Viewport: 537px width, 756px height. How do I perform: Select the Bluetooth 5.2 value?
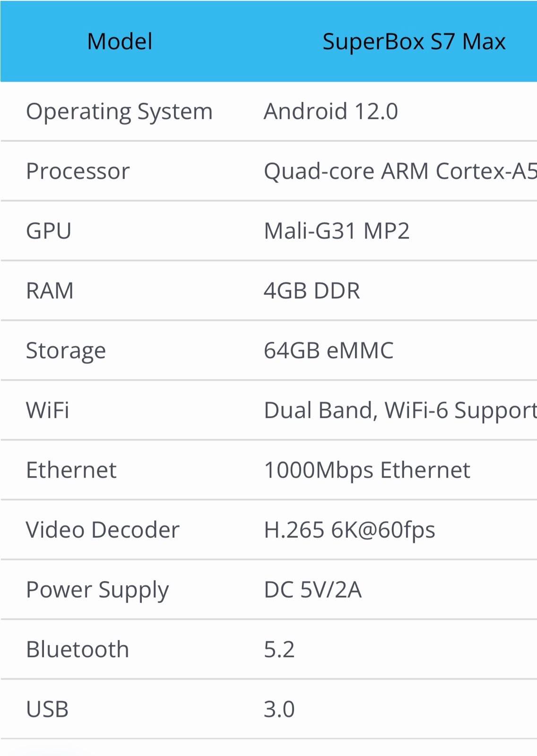279,650
